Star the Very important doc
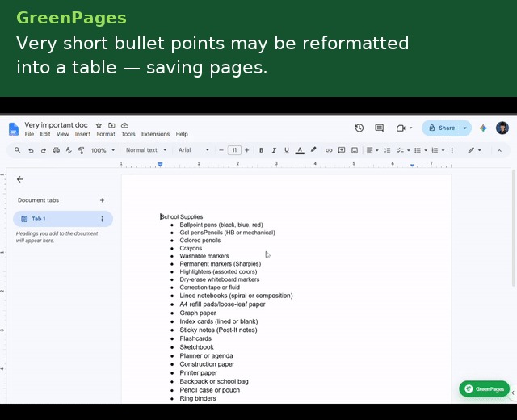This screenshot has height=420, width=517. 99,125
